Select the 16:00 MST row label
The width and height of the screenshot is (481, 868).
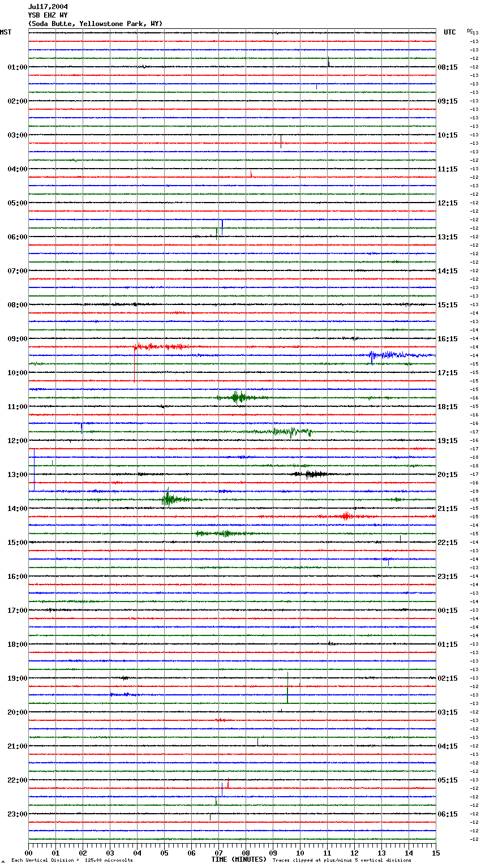(18, 577)
